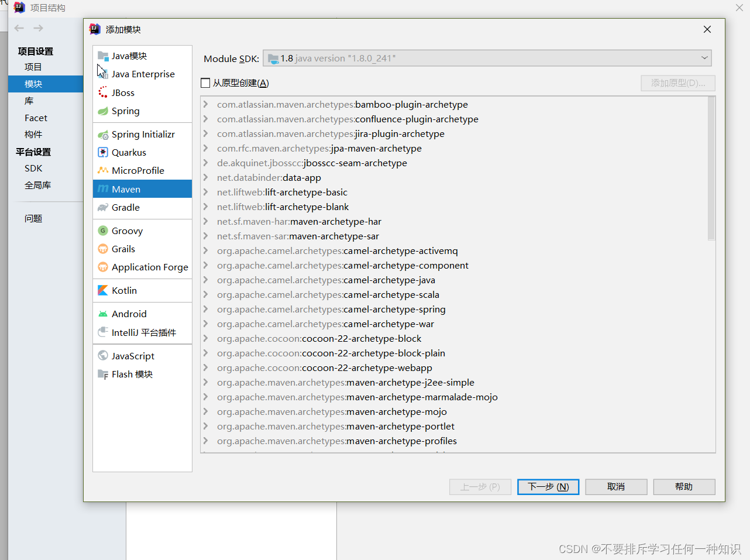The height and width of the screenshot is (560, 750).
Task: Open the Module SDK dropdown
Action: click(487, 58)
